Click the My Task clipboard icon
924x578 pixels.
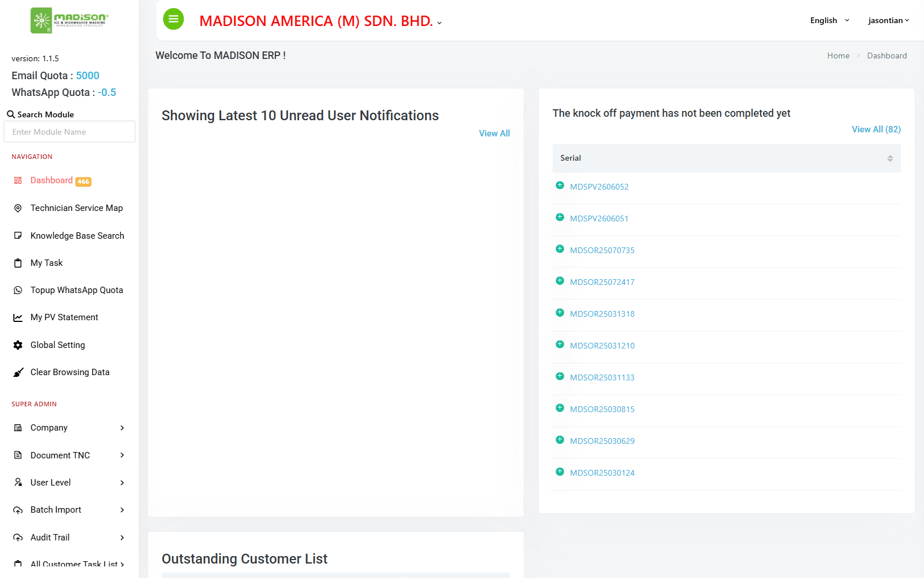(18, 263)
